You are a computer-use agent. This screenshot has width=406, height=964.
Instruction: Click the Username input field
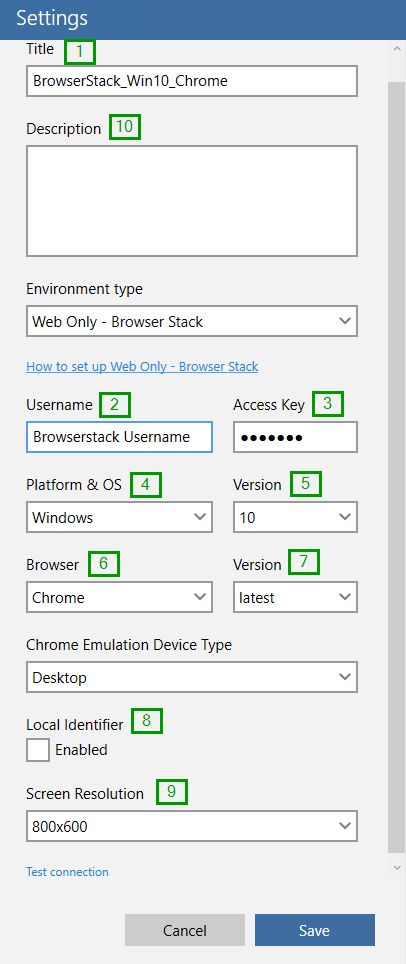(x=119, y=437)
